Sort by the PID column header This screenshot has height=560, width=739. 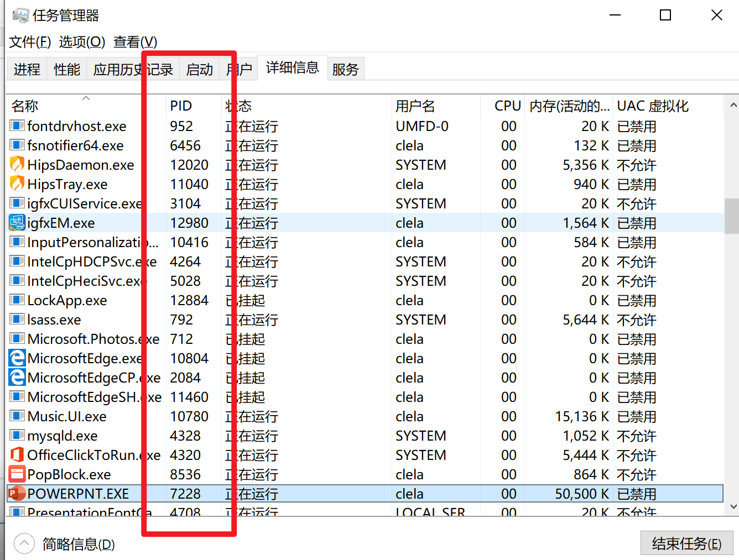click(x=193, y=106)
